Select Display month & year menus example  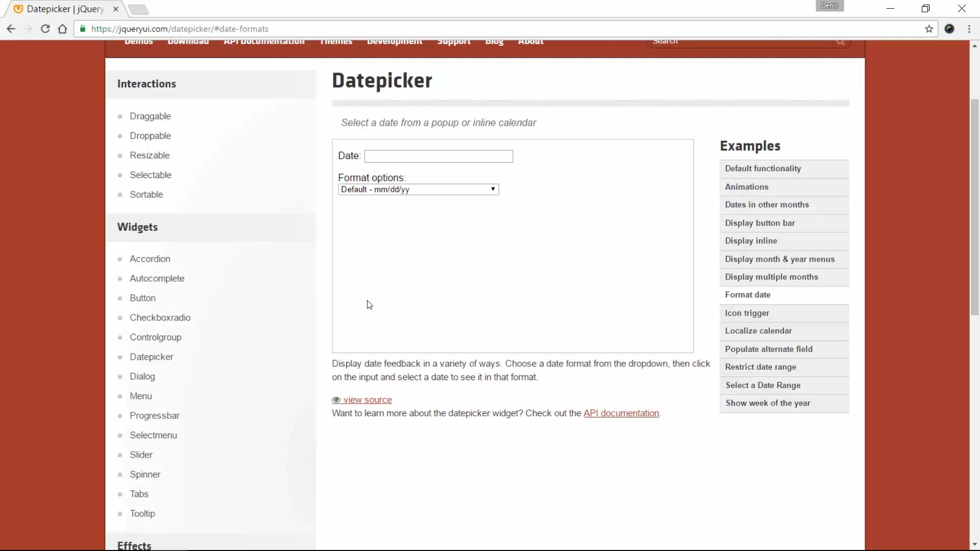784,260
